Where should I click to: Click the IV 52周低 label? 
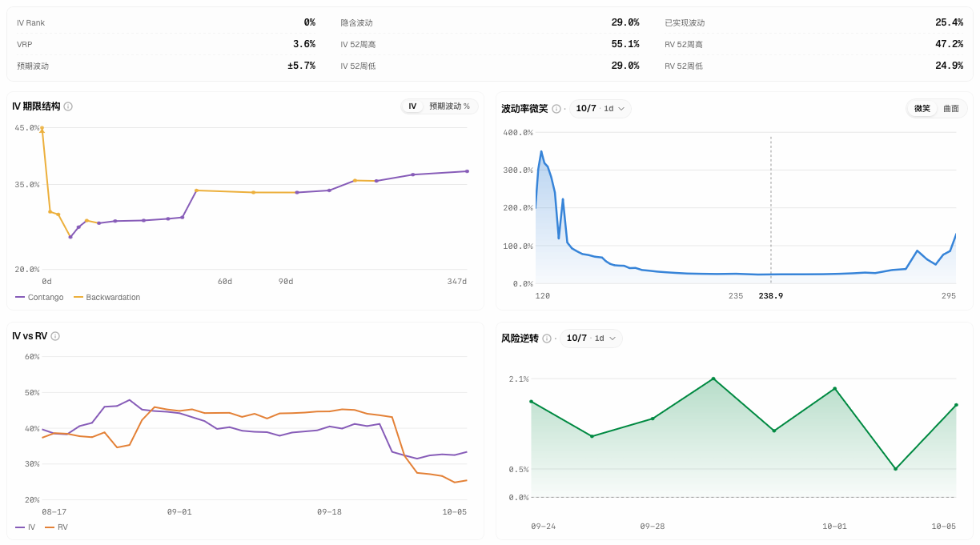358,66
